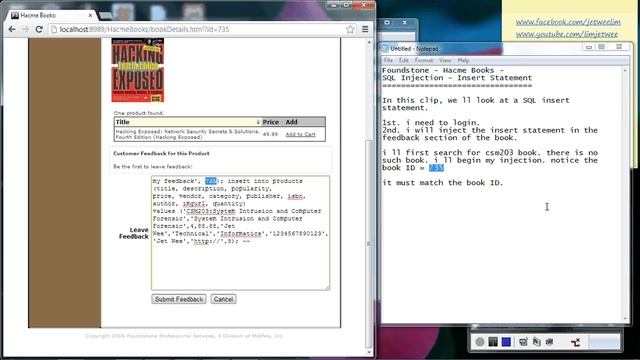The height and width of the screenshot is (360, 640).
Task: Click the middle icon before the red recorder icon
Action: pyautogui.click(x=536, y=342)
